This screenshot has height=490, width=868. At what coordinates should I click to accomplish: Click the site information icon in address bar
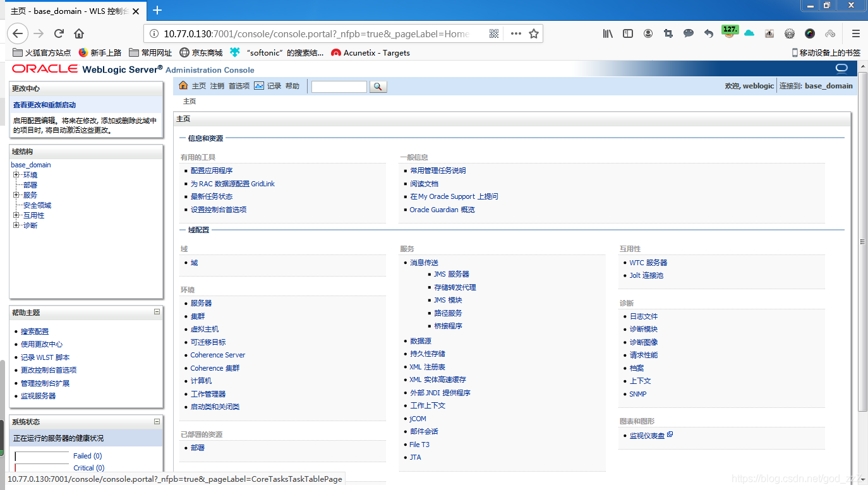[154, 33]
